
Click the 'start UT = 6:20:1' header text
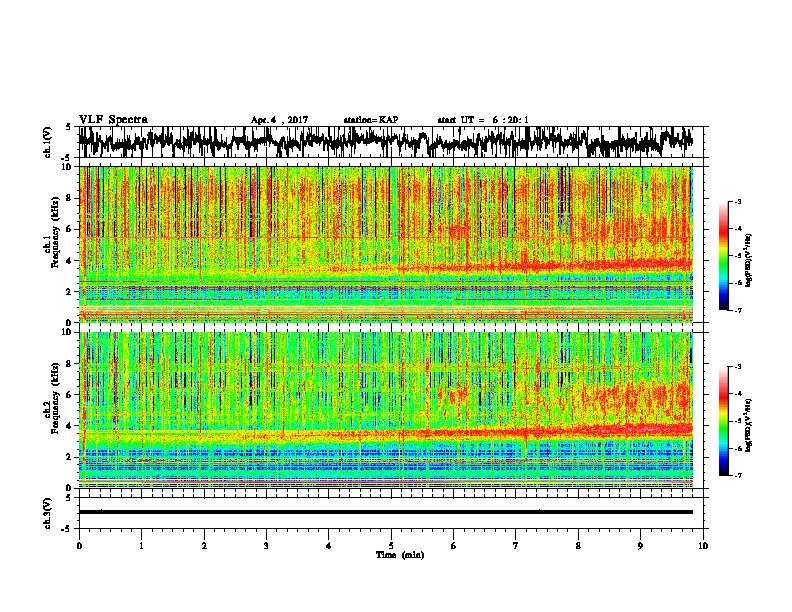tap(483, 120)
